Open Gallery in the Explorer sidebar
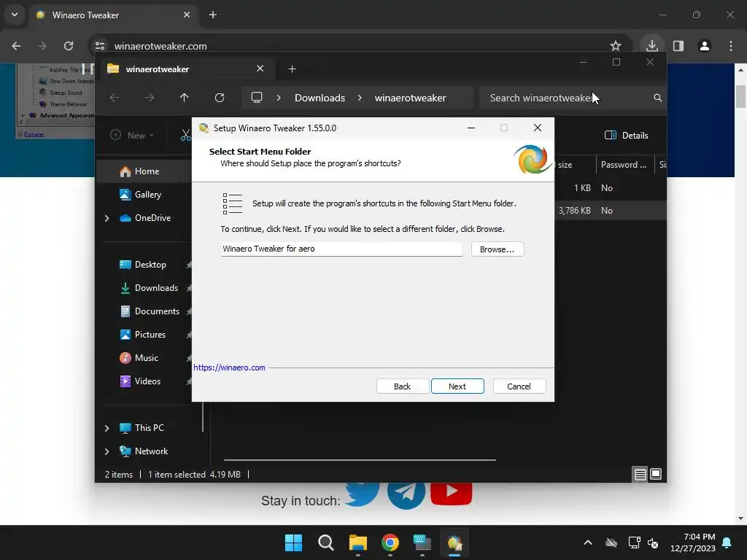The image size is (747, 560). [x=147, y=194]
